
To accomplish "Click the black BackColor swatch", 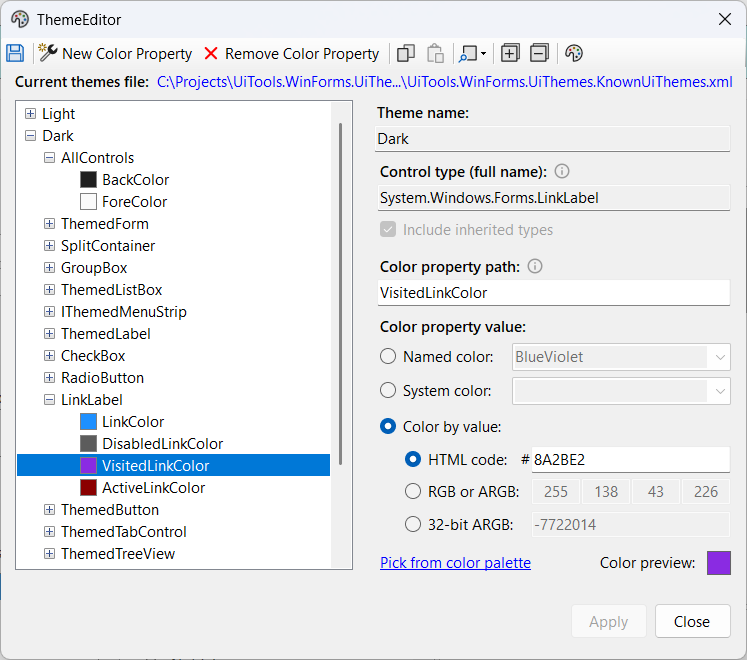I will pyautogui.click(x=88, y=180).
